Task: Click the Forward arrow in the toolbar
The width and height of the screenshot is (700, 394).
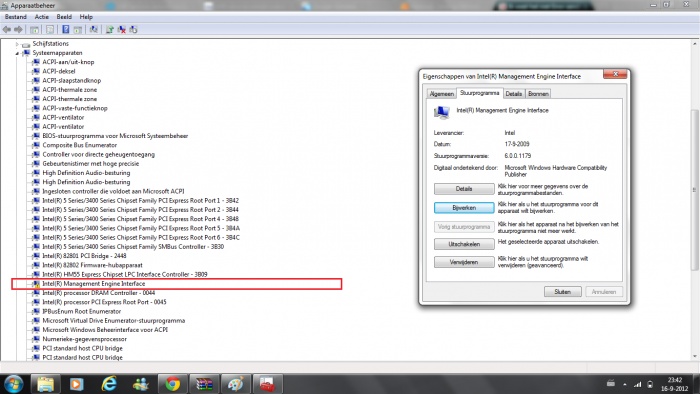Action: 18,29
